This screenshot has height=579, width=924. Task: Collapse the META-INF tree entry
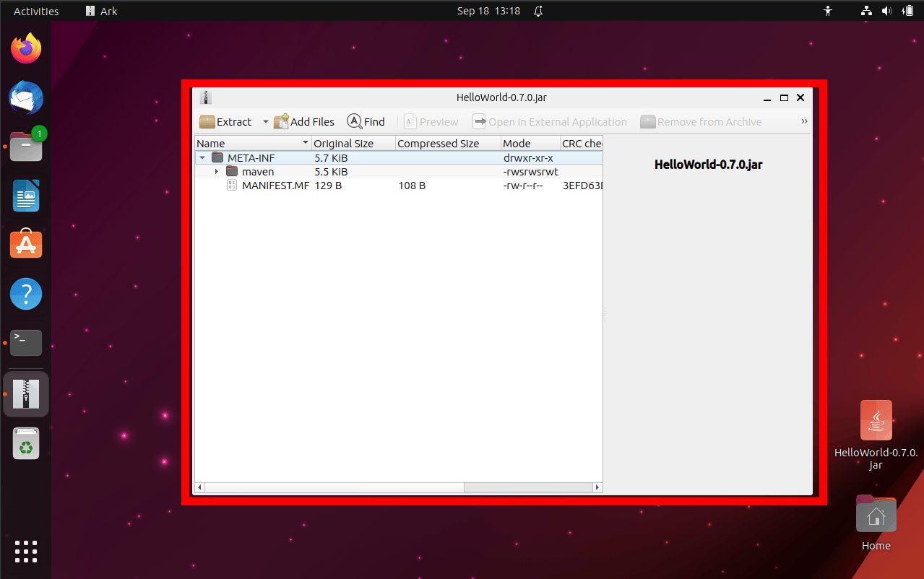coord(202,157)
